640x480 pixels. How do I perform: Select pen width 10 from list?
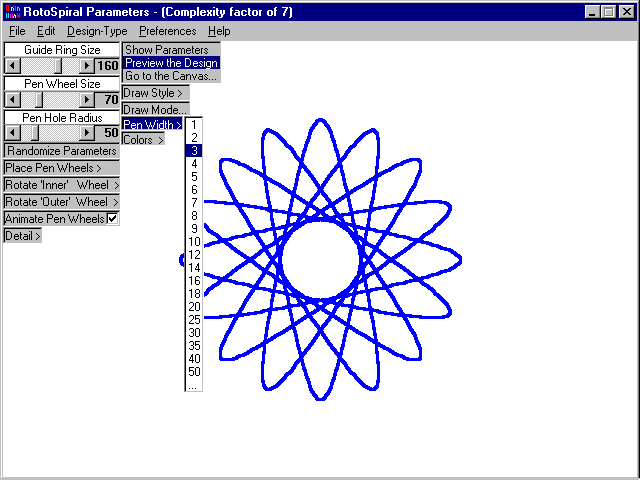coord(194,242)
